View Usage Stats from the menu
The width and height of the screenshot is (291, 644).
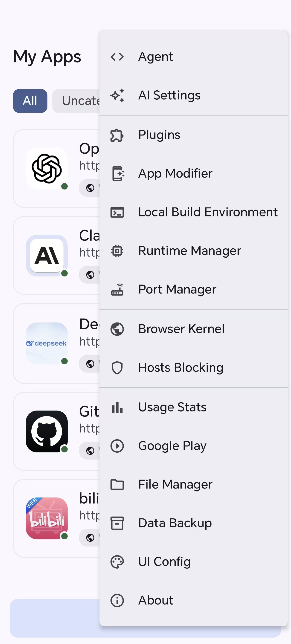coord(193,407)
